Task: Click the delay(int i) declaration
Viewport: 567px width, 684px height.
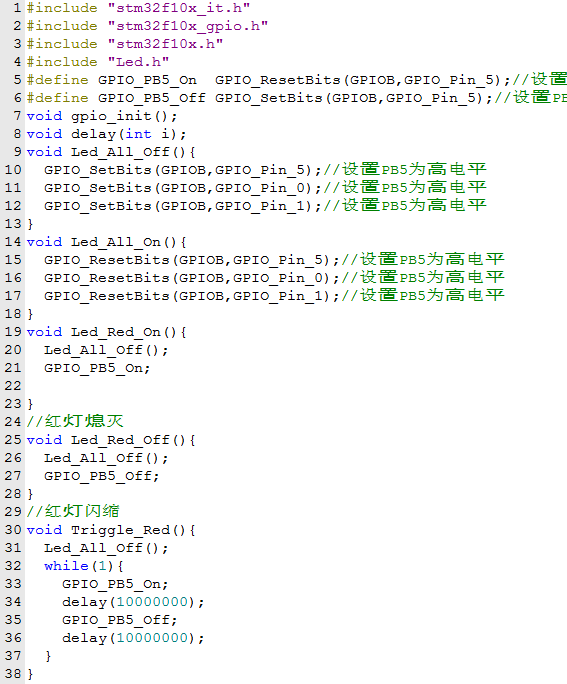Action: click(x=106, y=134)
